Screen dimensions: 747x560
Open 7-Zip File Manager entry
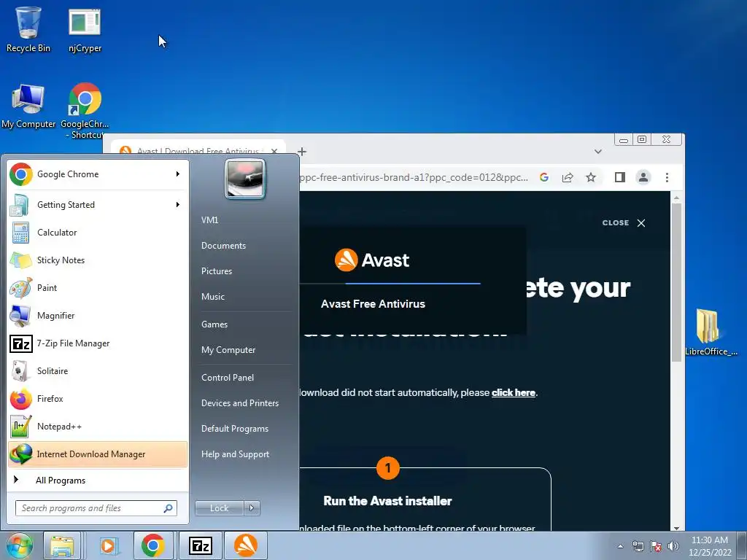(98, 343)
